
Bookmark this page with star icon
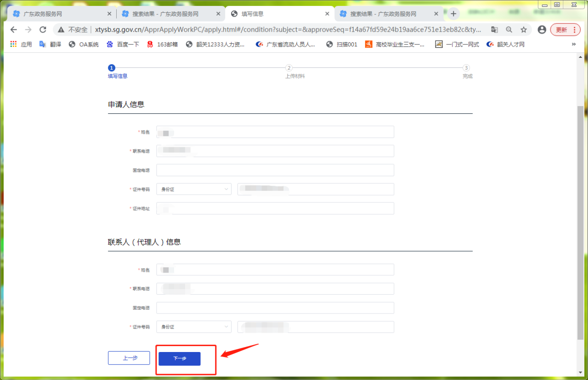tap(524, 30)
